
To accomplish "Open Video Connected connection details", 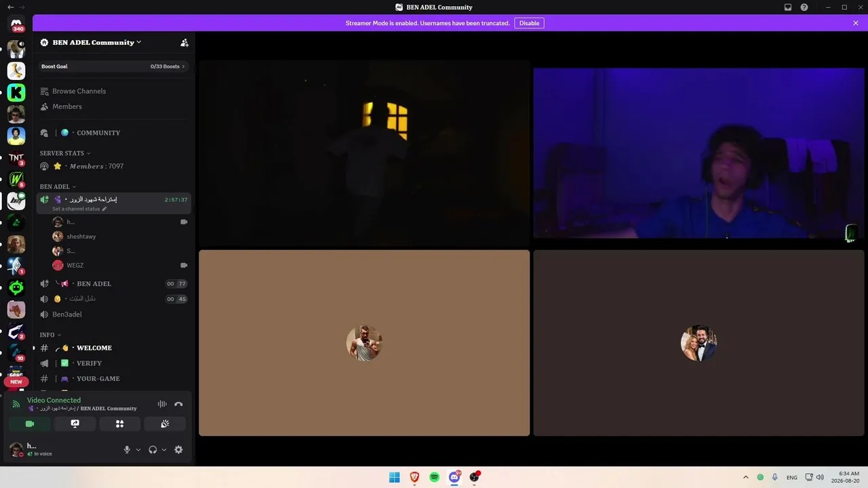I will (x=54, y=400).
